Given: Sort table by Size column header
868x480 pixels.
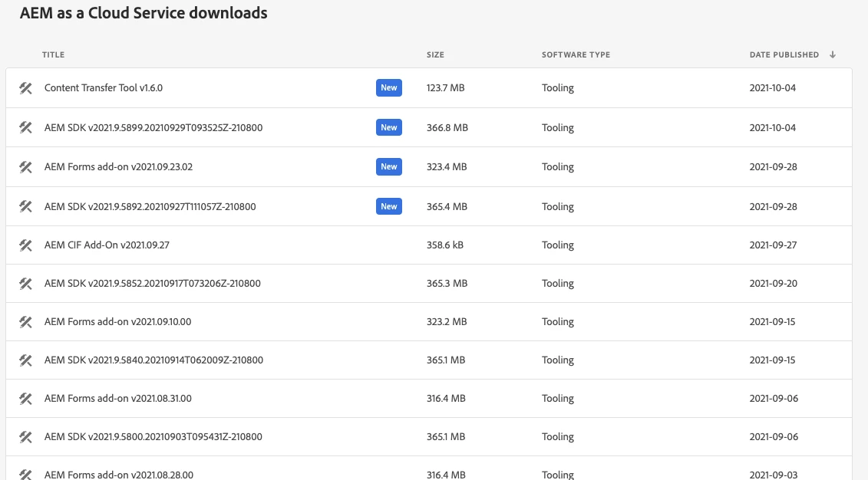Looking at the screenshot, I should (x=435, y=54).
